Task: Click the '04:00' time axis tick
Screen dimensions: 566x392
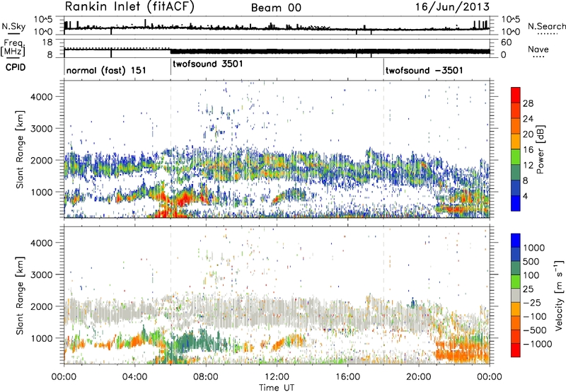Action: coord(134,377)
